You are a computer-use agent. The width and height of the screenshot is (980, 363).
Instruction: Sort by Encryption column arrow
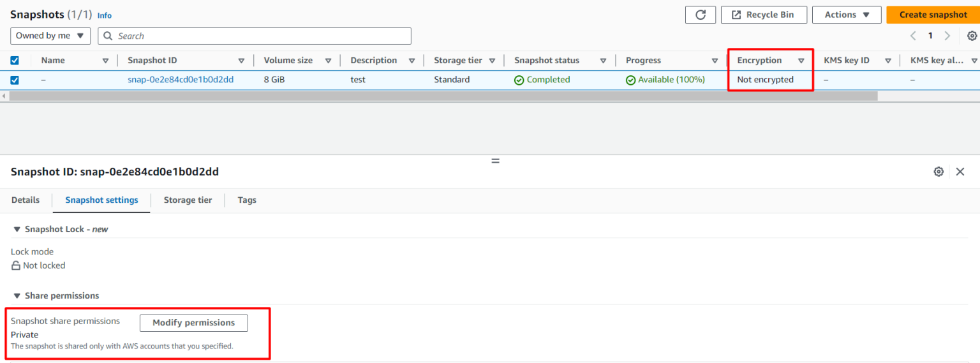(x=801, y=61)
